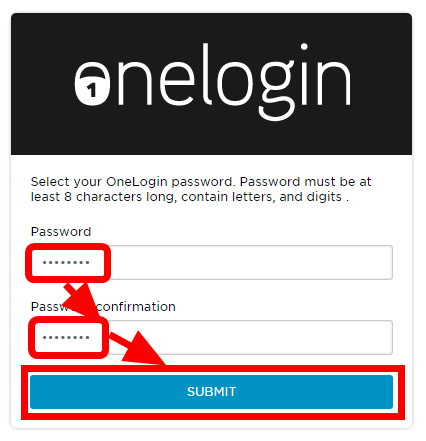This screenshot has height=441, width=426.
Task: Click the masked dots in confirmation field
Action: pos(66,338)
